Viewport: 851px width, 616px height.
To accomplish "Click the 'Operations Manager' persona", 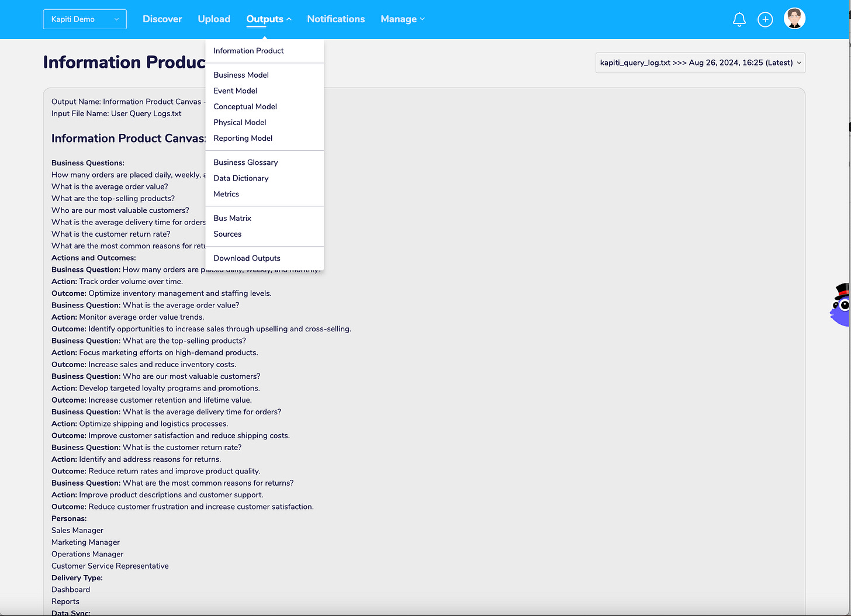I will coord(88,554).
